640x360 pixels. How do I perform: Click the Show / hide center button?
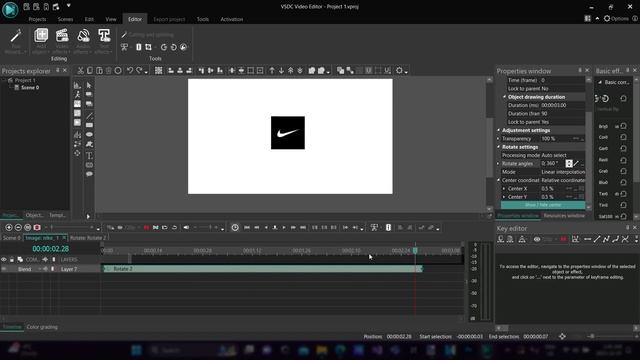(543, 205)
